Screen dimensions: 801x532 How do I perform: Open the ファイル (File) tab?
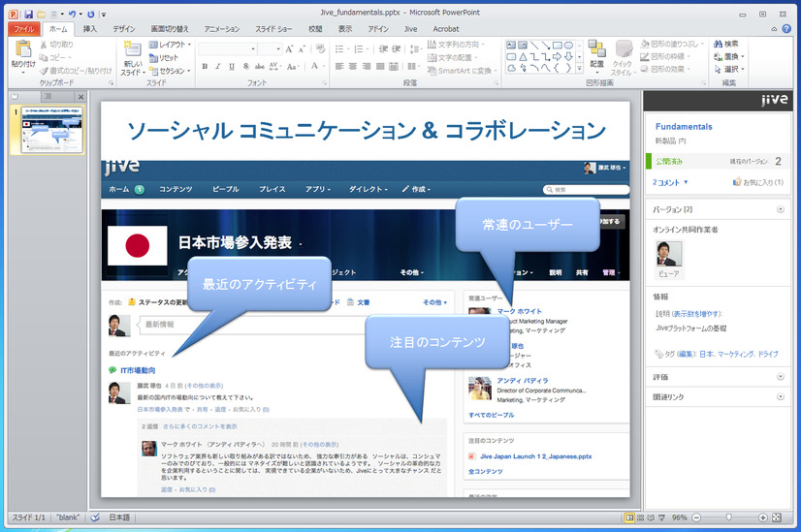(x=24, y=29)
